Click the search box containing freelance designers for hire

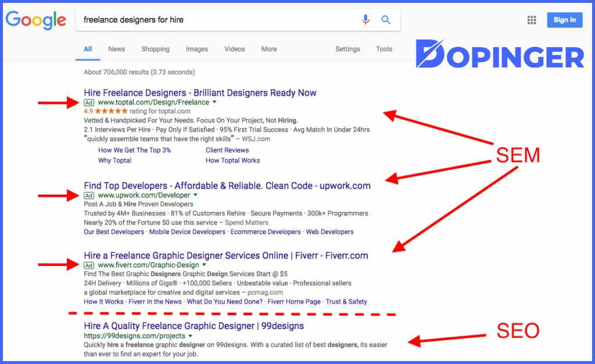tap(238, 20)
